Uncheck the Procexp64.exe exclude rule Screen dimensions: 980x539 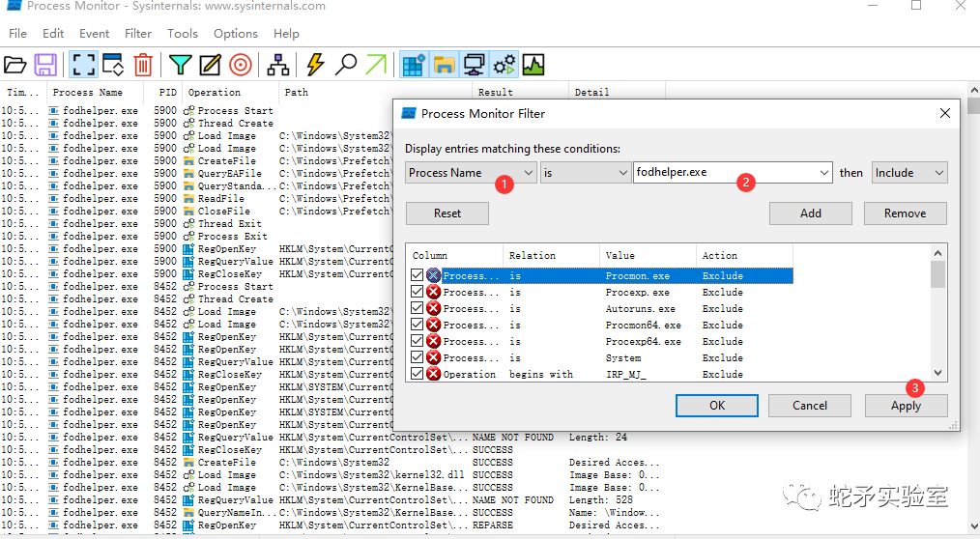[417, 341]
